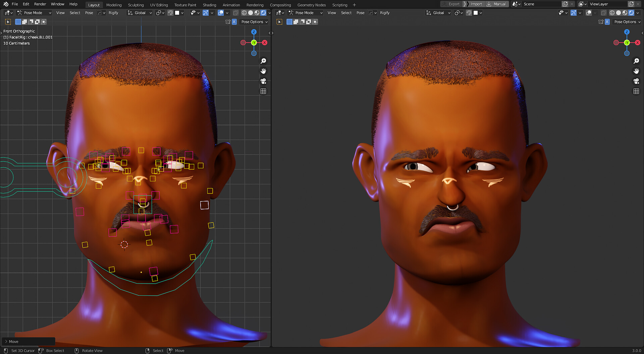Click the Zoom magnifier in the viewport sidebar
Image resolution: width=644 pixels, height=354 pixels.
click(x=263, y=61)
